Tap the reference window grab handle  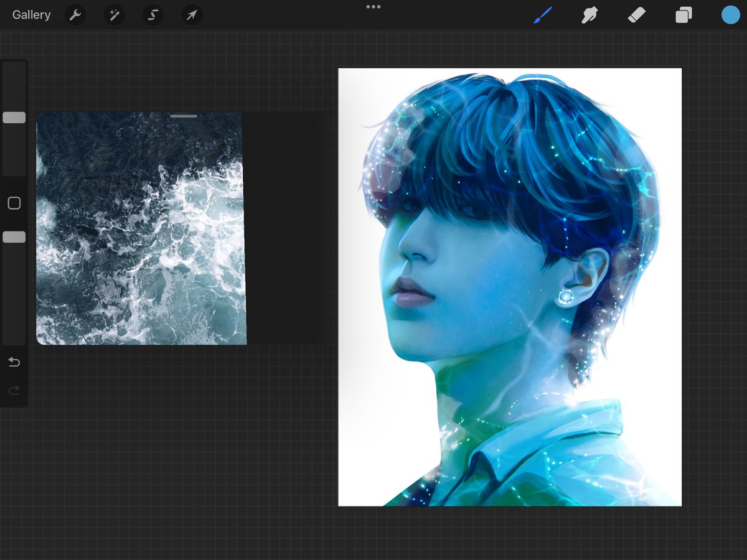coord(184,116)
